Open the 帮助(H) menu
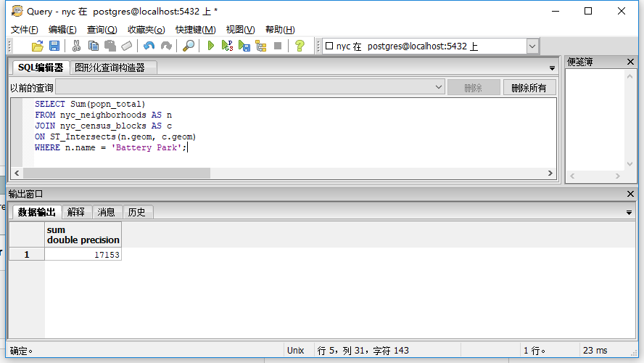Viewport: 644px width, 363px height. point(280,30)
